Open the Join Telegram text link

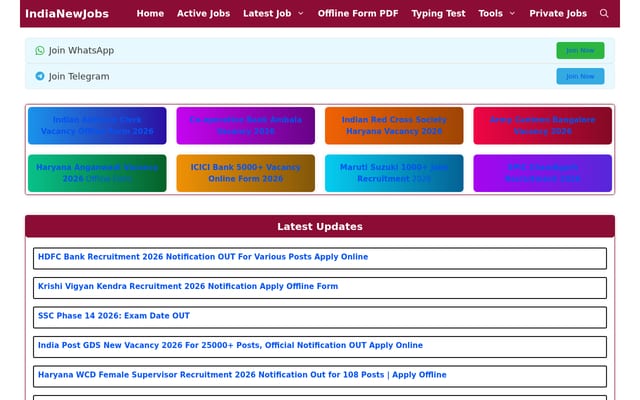pos(79,76)
